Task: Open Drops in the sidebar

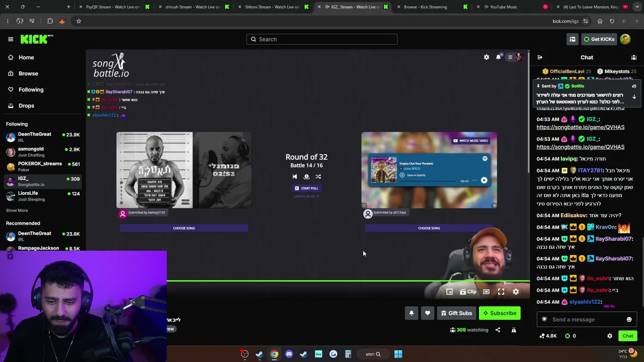Action: click(26, 106)
